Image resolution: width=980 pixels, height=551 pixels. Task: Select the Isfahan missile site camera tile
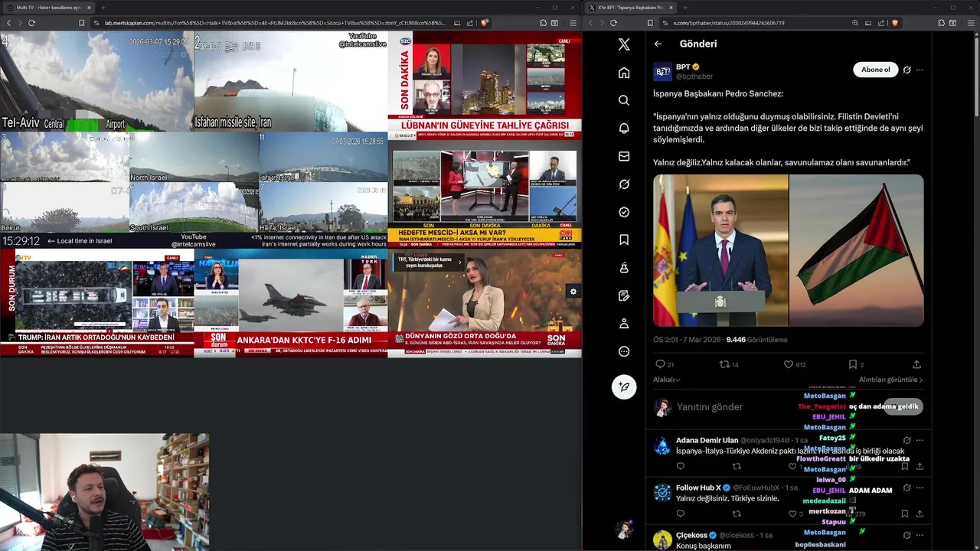(x=291, y=81)
